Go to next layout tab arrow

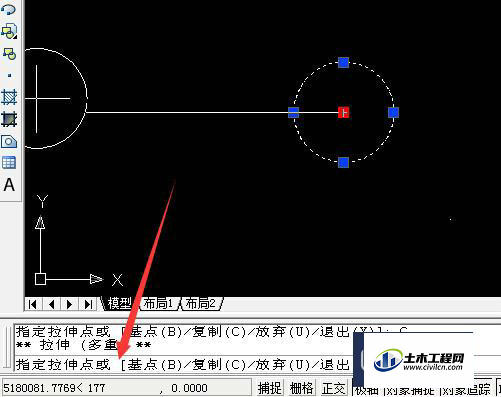[x=70, y=304]
